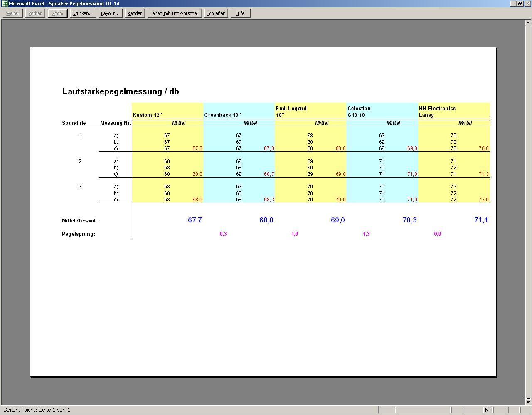Click the 'Pegelsprung:' row label
532x415 pixels.
(79, 234)
